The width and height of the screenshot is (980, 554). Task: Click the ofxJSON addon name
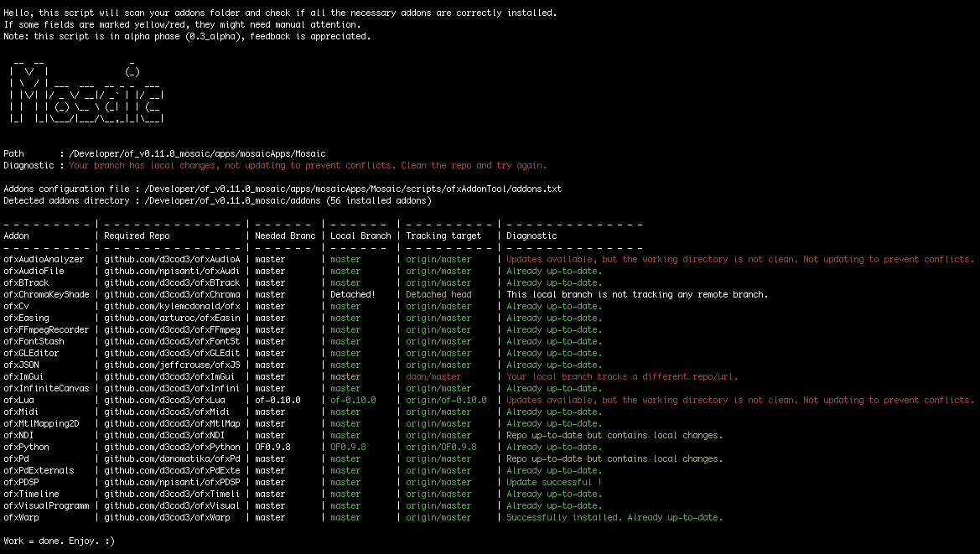click(21, 365)
